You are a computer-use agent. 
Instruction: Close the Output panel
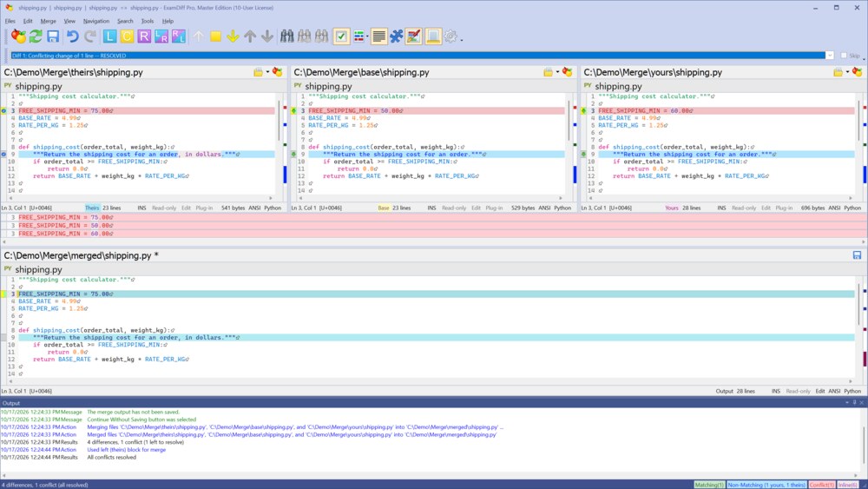(x=862, y=403)
